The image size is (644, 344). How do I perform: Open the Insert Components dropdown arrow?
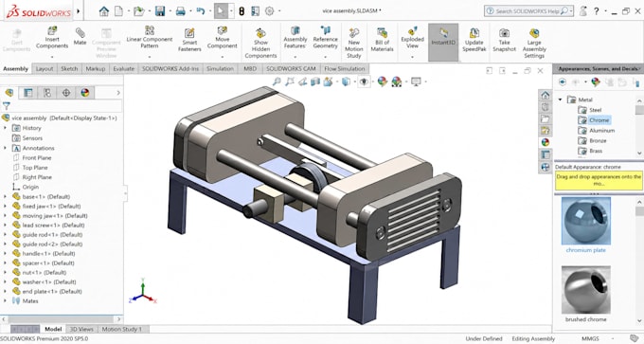52,56
